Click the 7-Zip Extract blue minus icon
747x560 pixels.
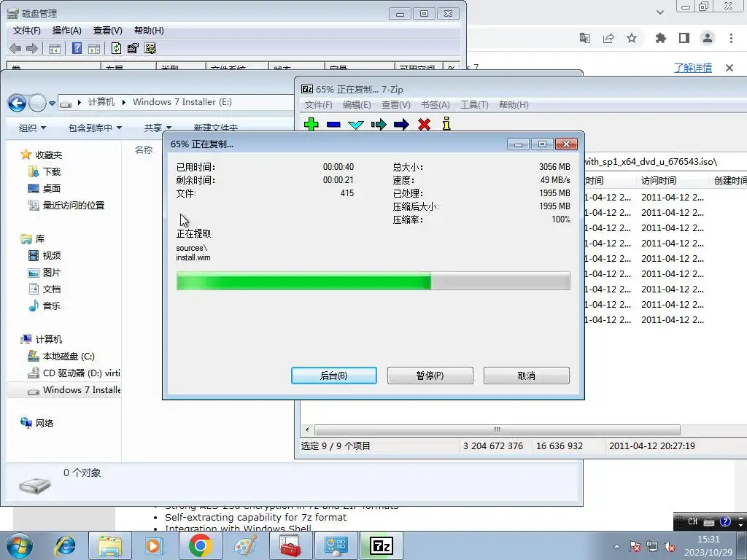click(333, 124)
